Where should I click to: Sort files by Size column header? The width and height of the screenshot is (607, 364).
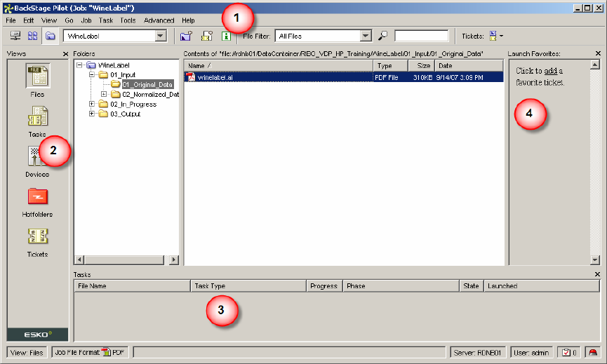point(422,66)
